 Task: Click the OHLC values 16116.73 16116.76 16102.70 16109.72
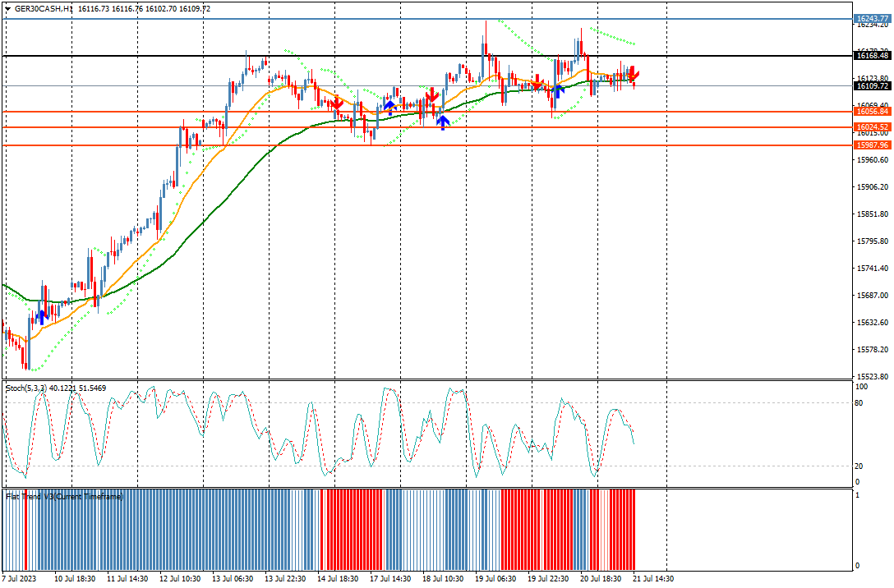[145, 9]
